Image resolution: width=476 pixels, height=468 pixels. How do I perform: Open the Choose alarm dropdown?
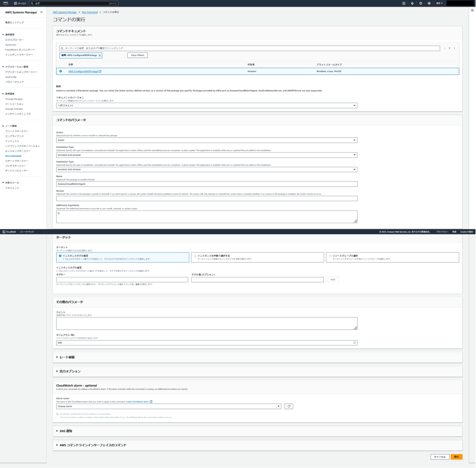tap(168, 406)
